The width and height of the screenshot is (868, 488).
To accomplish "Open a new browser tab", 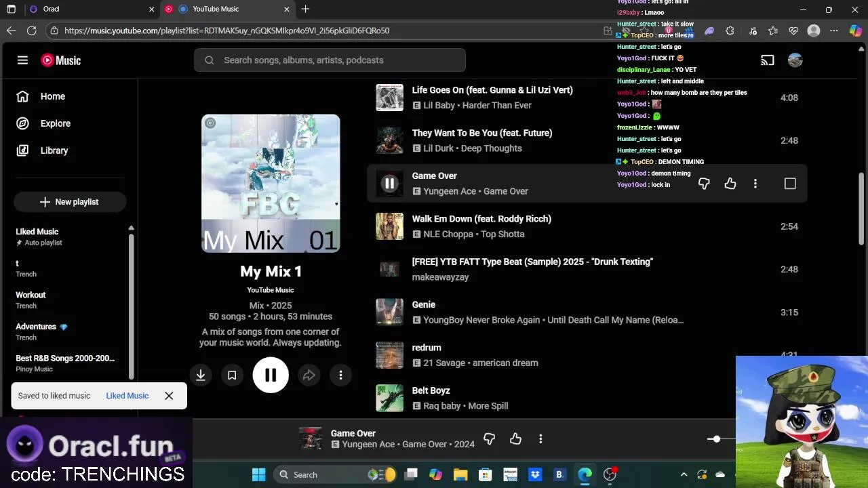I will 306,9.
